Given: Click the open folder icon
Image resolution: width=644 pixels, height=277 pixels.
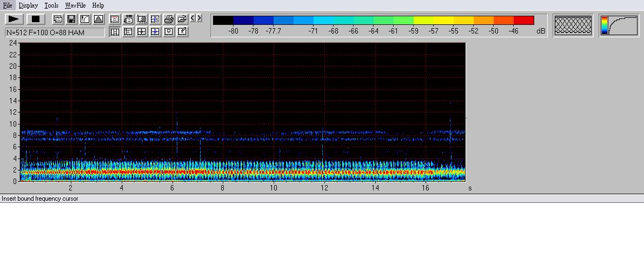Looking at the screenshot, I should (x=182, y=19).
